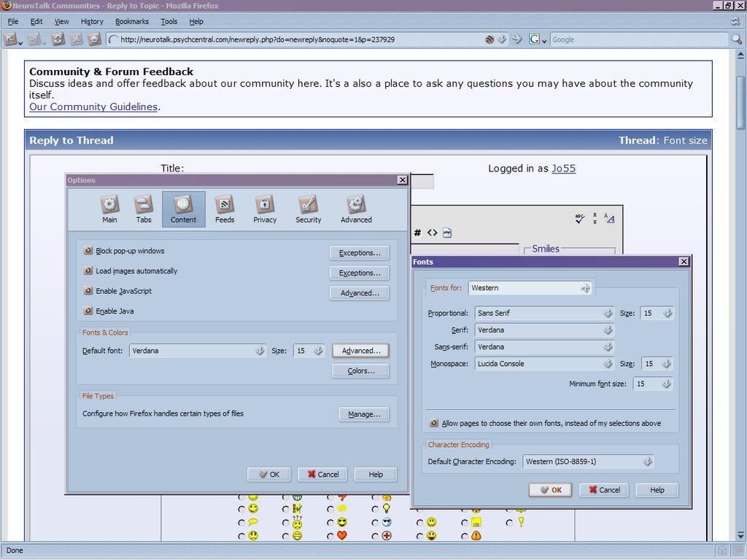This screenshot has width=747, height=560.
Task: Disable the Enable JavaScript checkbox
Action: coord(88,290)
